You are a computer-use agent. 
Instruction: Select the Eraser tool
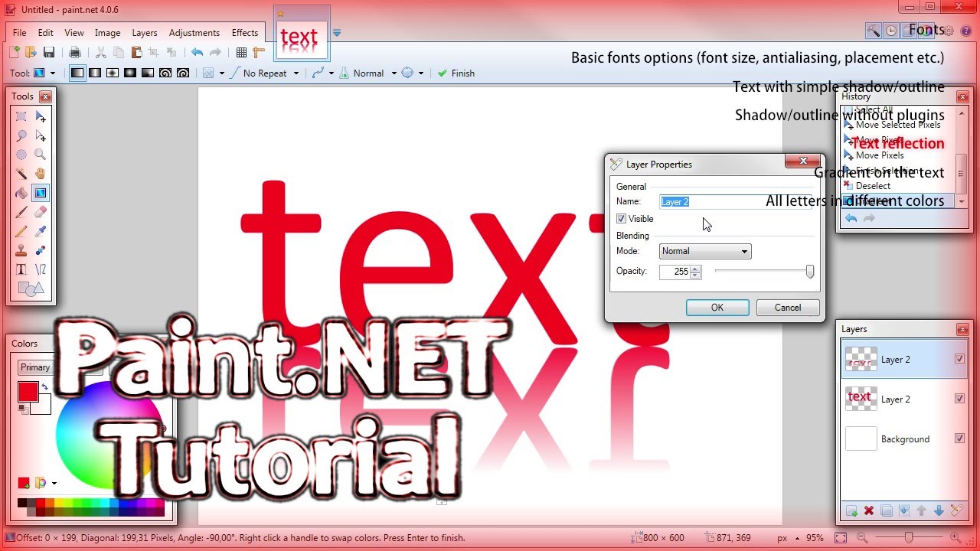click(x=41, y=212)
